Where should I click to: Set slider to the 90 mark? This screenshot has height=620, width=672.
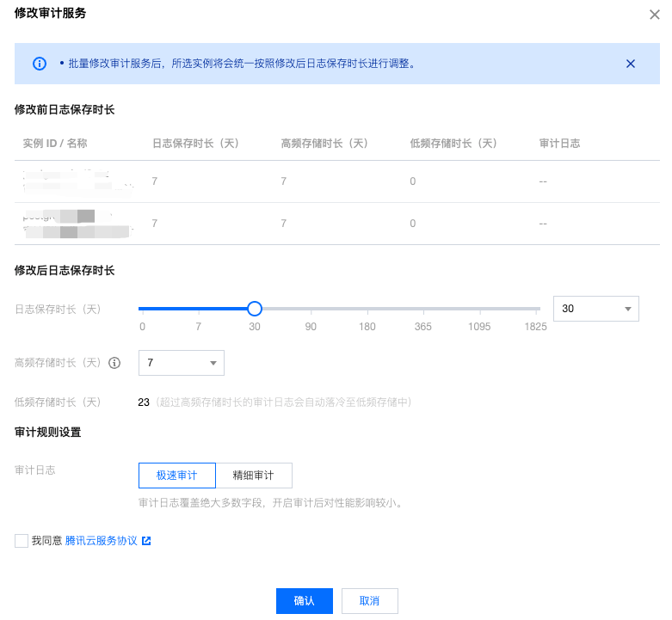(311, 309)
